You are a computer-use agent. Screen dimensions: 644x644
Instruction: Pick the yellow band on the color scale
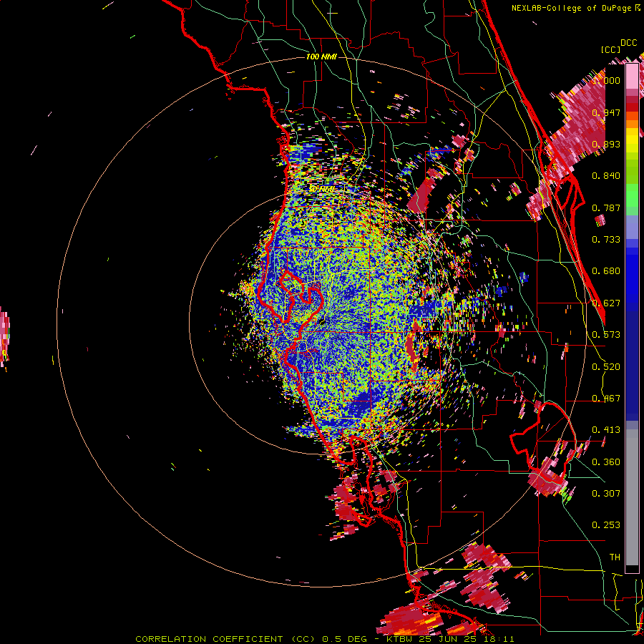[x=632, y=140]
